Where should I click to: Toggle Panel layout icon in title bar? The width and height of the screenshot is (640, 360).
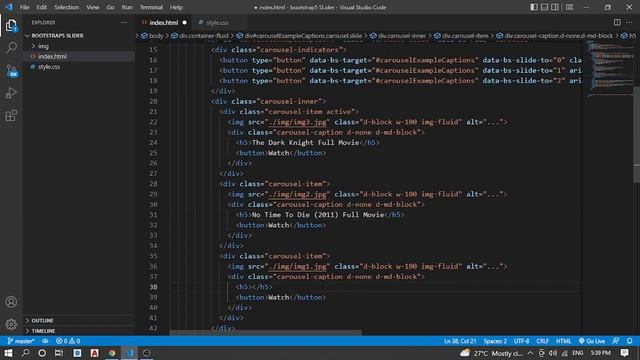click(544, 7)
